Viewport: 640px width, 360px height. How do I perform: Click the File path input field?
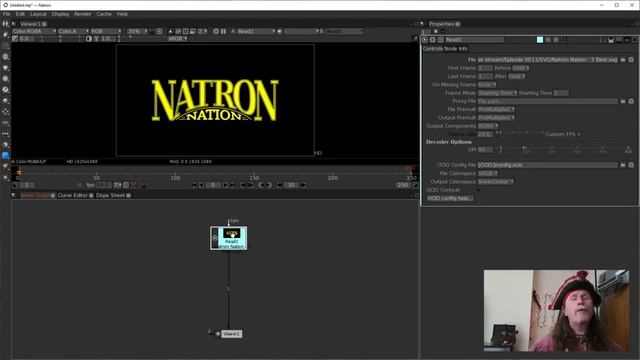click(x=548, y=60)
